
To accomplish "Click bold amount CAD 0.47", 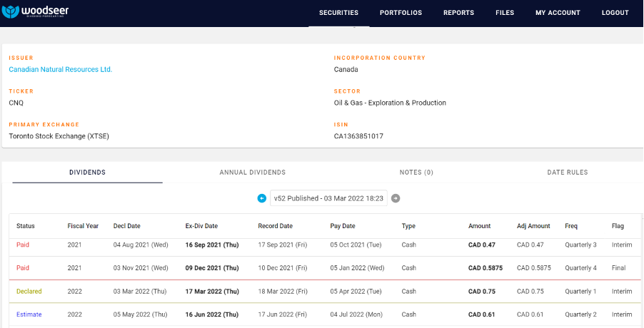I will point(482,245).
